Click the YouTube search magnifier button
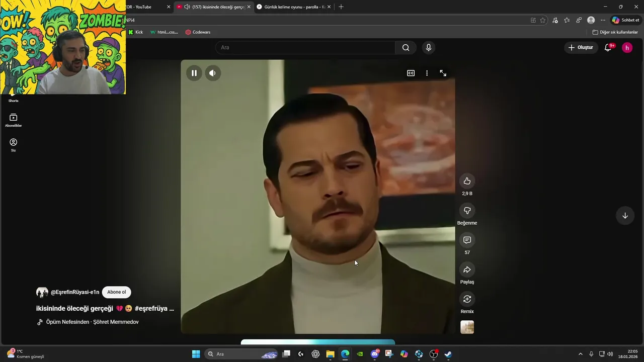 pos(406,47)
